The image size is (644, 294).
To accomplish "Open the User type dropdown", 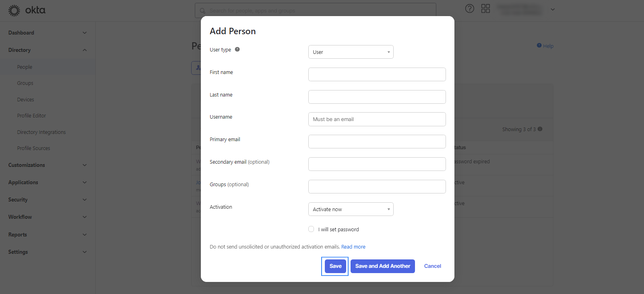I will (x=351, y=52).
